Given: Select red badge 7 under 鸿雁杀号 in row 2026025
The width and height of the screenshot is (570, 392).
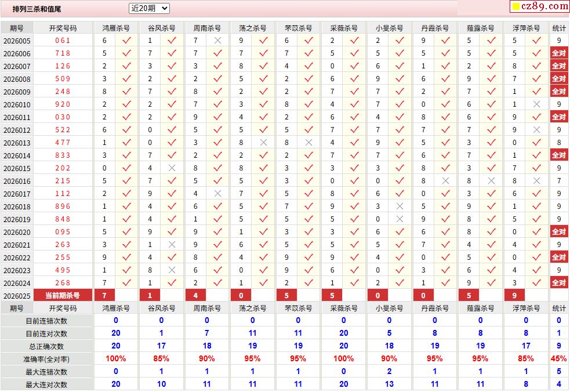Looking at the screenshot, I should (105, 296).
